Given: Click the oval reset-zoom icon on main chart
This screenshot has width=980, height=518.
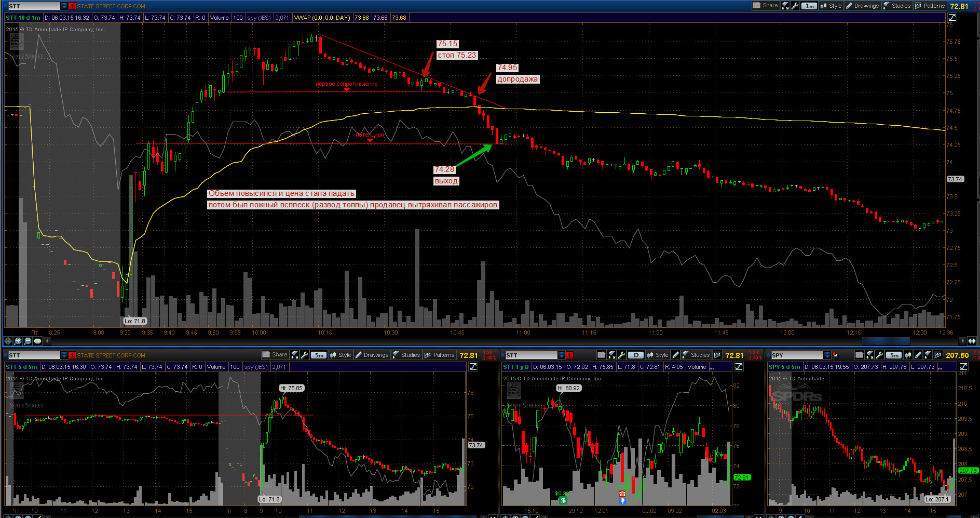Looking at the screenshot, I should point(37,341).
